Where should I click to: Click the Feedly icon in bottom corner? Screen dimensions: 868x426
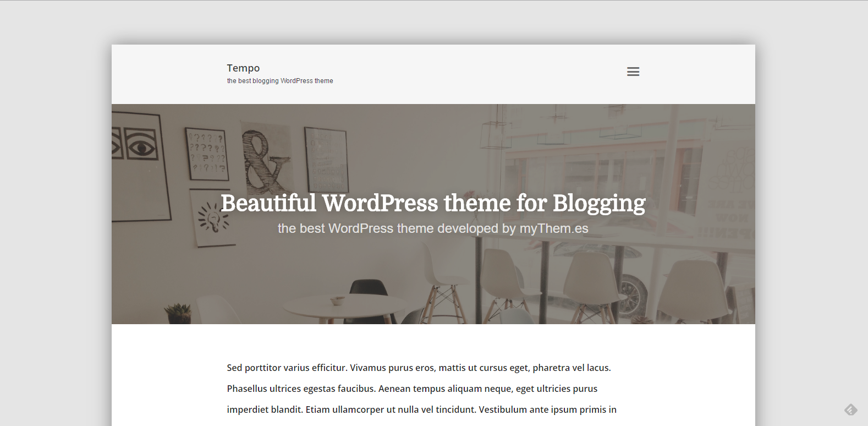pyautogui.click(x=850, y=409)
